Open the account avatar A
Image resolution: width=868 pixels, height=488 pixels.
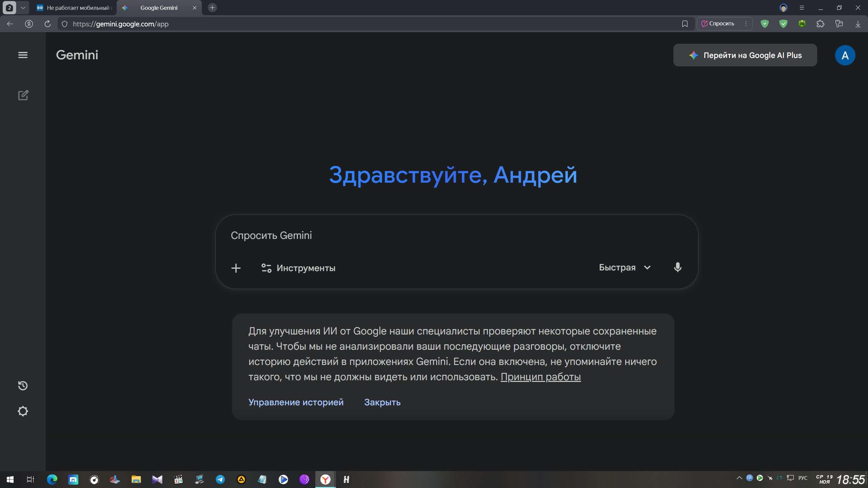click(x=845, y=55)
